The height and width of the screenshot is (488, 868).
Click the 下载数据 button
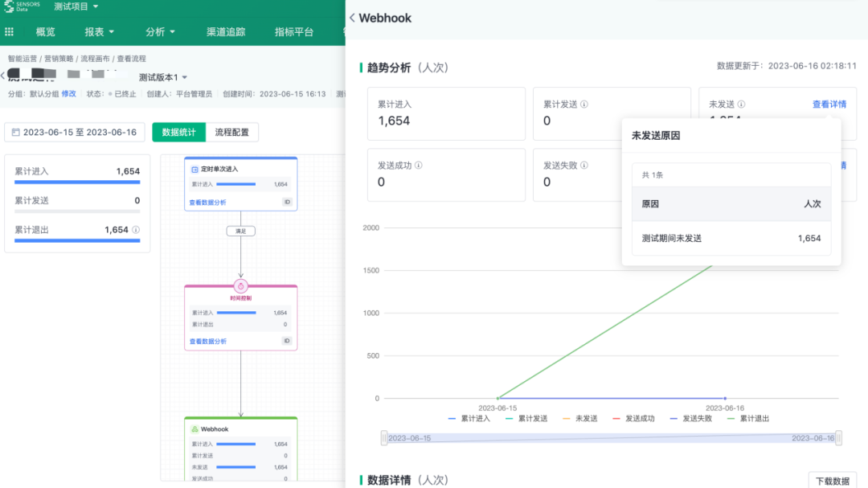[x=832, y=481]
